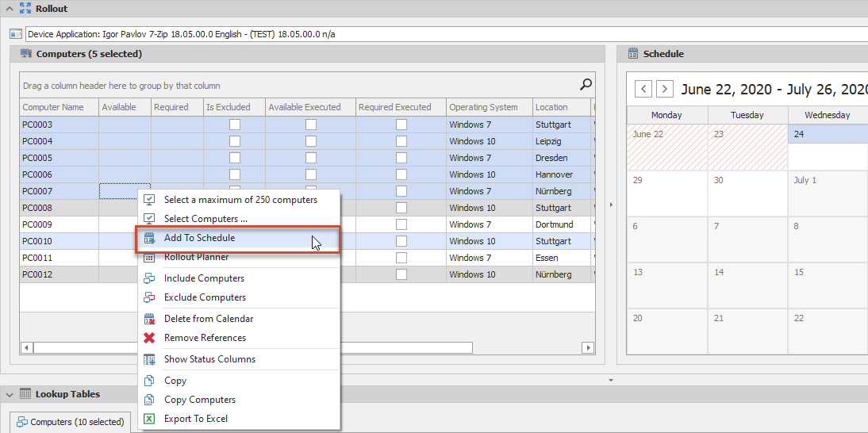The image size is (868, 433).
Task: Select the PC0009 row name cell
Action: (x=60, y=224)
